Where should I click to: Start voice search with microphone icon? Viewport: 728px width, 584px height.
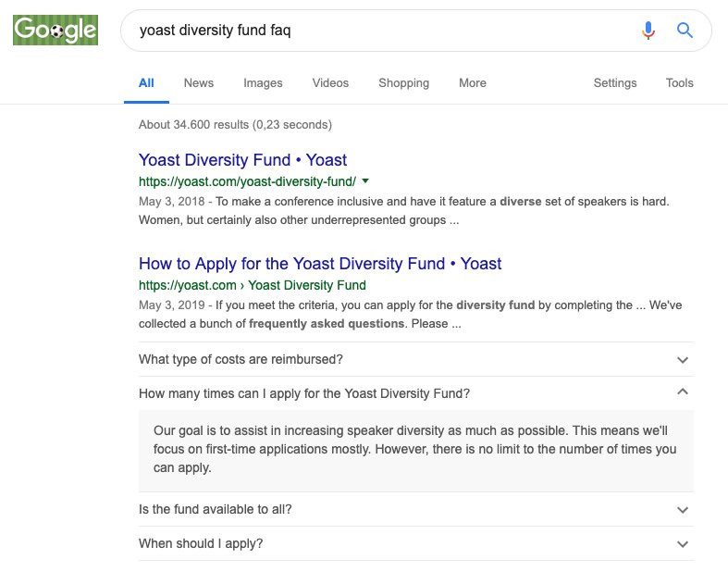tap(648, 31)
